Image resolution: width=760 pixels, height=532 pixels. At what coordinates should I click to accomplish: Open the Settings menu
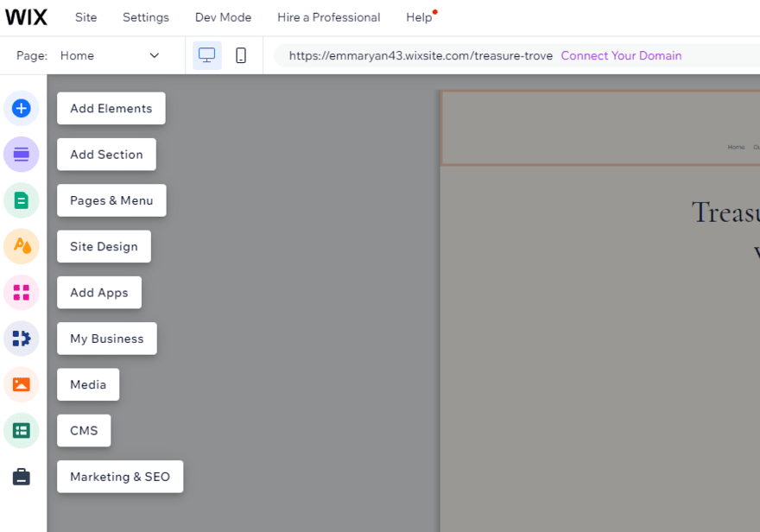[x=145, y=17]
